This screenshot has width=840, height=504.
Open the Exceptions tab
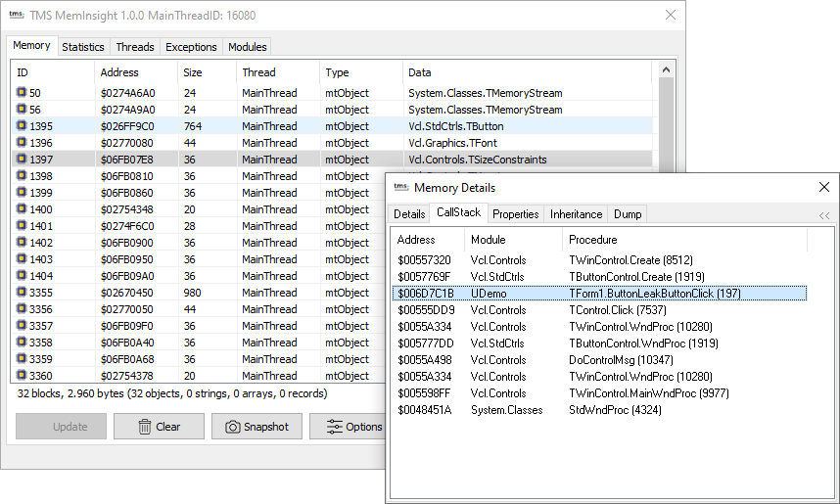pos(191,47)
